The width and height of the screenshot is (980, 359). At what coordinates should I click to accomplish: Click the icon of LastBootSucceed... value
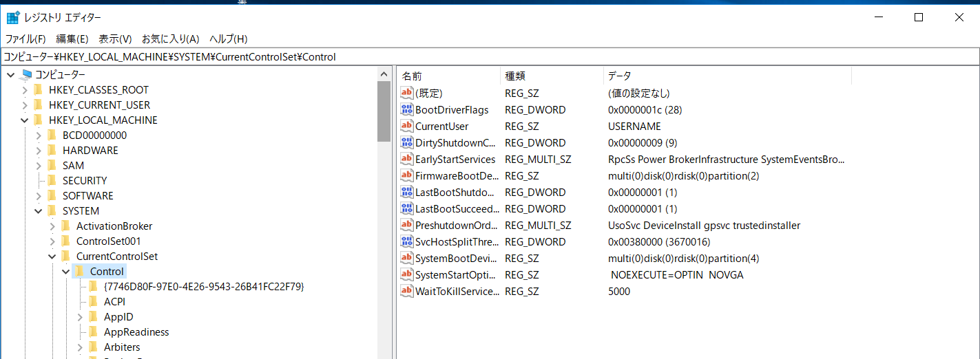point(407,208)
